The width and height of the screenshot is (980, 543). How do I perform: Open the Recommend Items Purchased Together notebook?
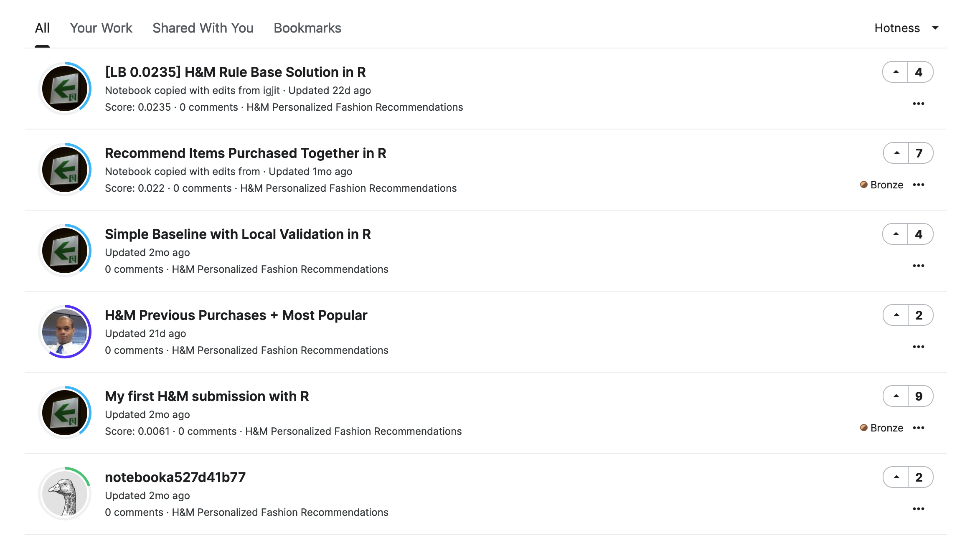pos(245,153)
